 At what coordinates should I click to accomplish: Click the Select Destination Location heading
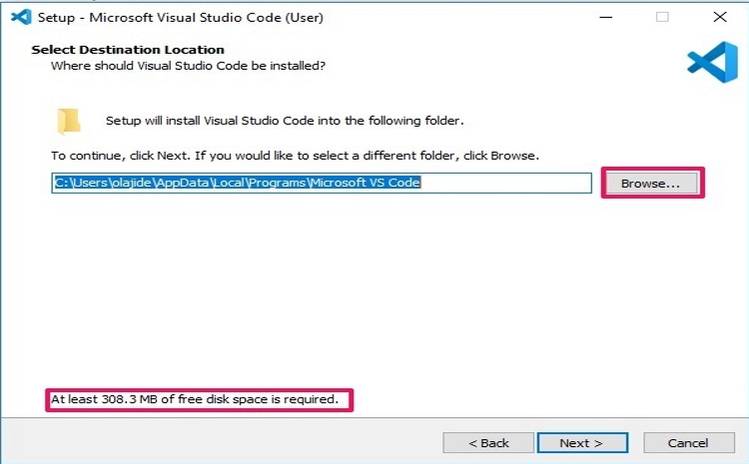pyautogui.click(x=128, y=49)
